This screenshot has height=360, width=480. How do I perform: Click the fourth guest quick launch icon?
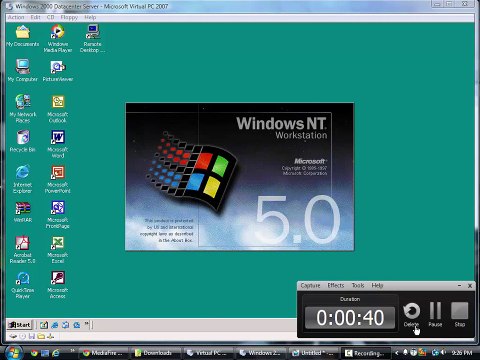pyautogui.click(x=77, y=325)
